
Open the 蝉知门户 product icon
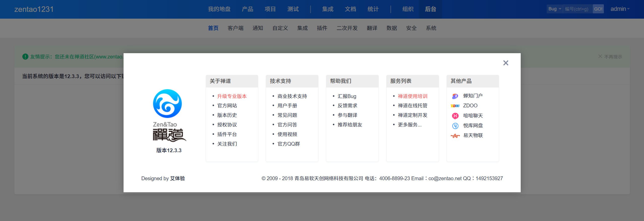pos(455,96)
